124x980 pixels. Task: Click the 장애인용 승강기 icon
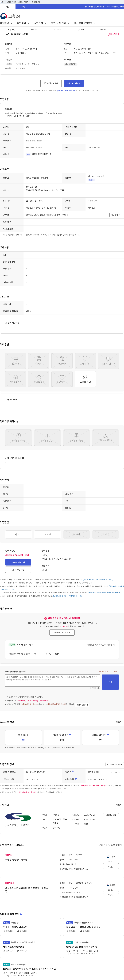pos(48,438)
